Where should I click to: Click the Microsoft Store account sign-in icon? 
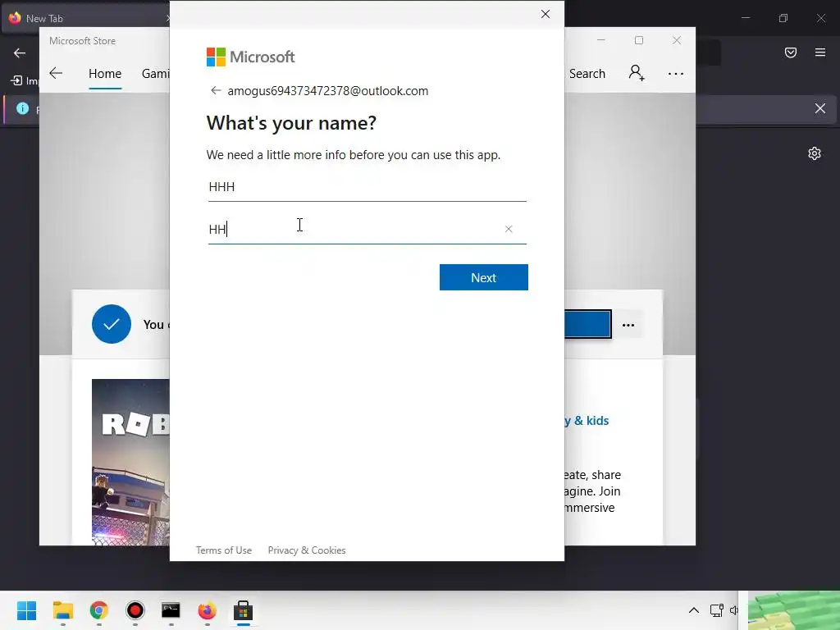click(x=637, y=73)
